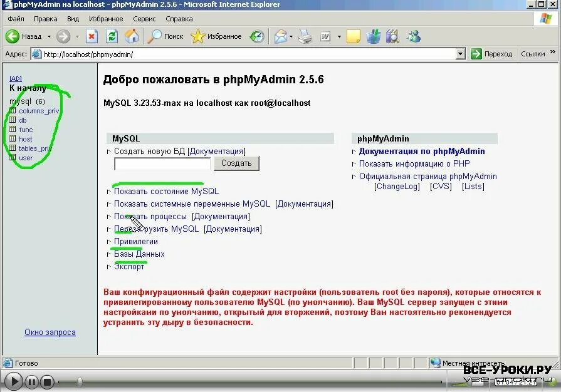Open Окно запроса link in sidebar
Viewport: 561px width, 392px height.
click(x=50, y=333)
